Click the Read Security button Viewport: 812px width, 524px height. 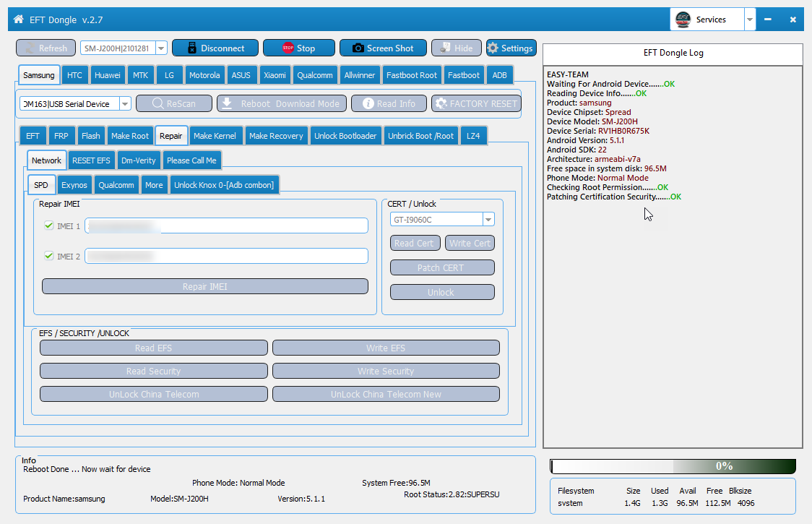point(154,371)
